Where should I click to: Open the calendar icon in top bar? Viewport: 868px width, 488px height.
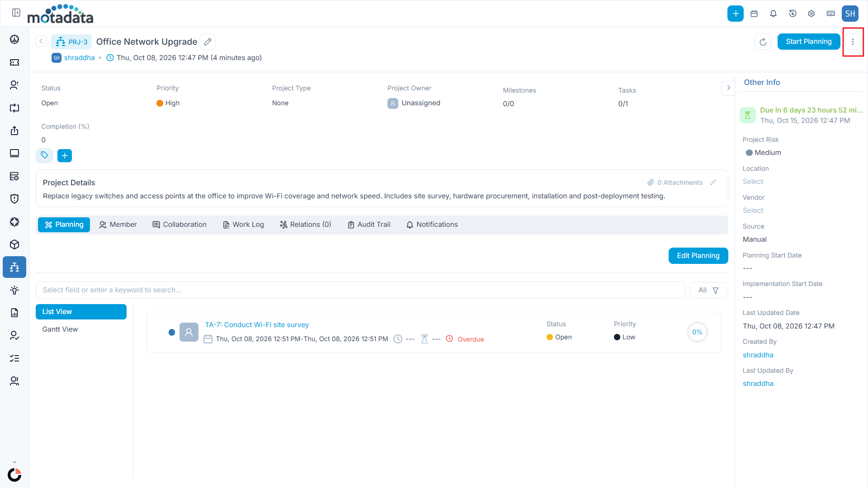coord(754,14)
